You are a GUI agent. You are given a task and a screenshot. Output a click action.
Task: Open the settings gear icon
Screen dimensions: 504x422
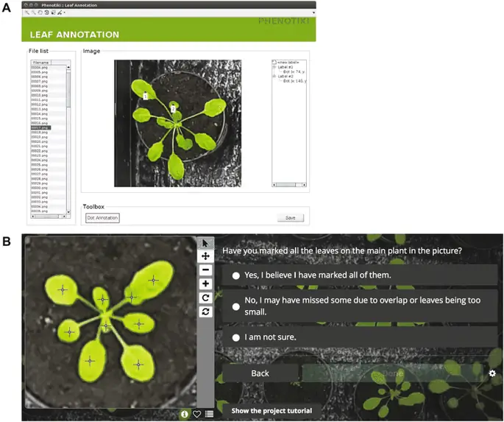492,373
